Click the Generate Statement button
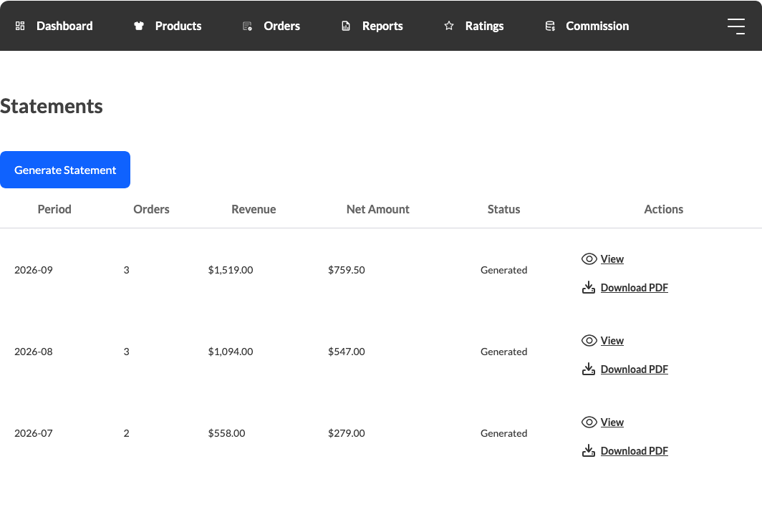762x532 pixels. click(x=65, y=170)
